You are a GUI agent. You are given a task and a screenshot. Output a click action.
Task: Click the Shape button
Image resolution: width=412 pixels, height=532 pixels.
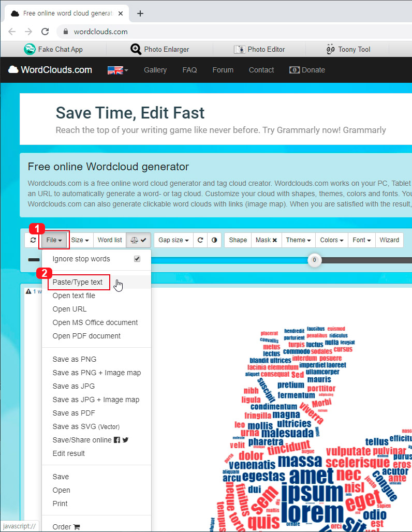click(x=238, y=240)
